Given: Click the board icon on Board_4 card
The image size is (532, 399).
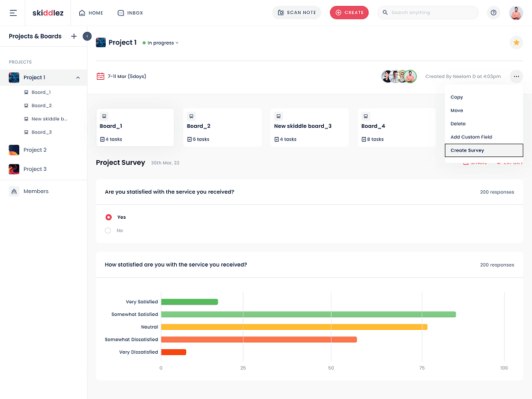Looking at the screenshot, I should coord(366,116).
